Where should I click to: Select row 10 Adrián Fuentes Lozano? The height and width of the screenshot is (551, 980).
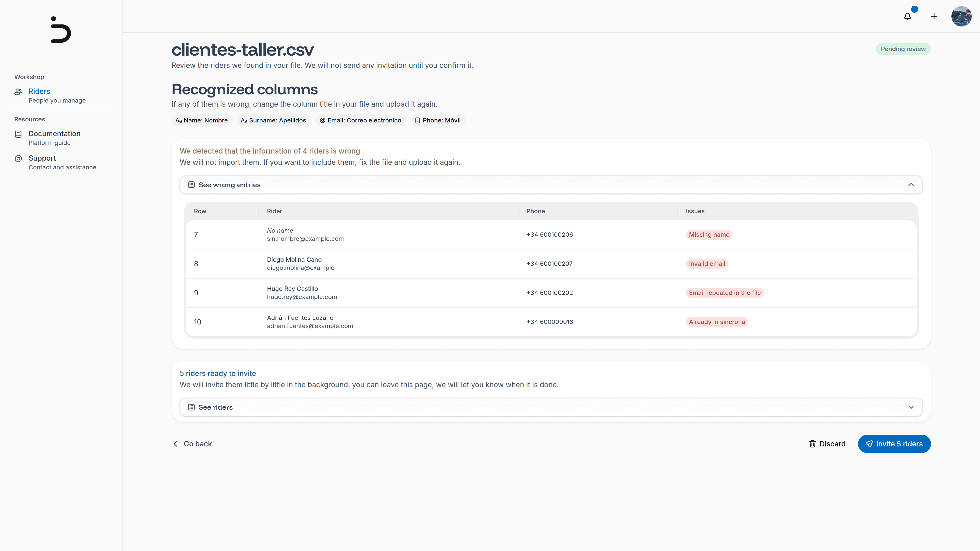pyautogui.click(x=551, y=322)
